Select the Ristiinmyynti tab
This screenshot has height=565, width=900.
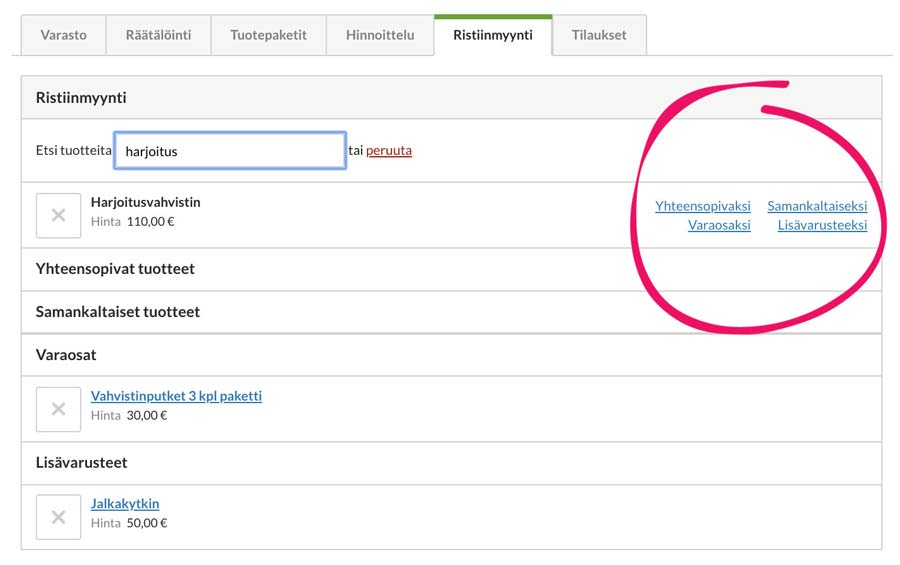493,35
